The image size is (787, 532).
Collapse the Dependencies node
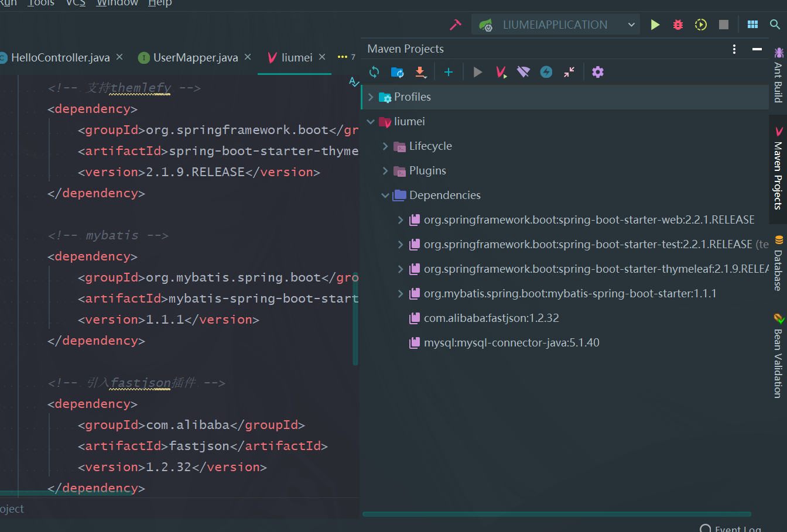(385, 195)
